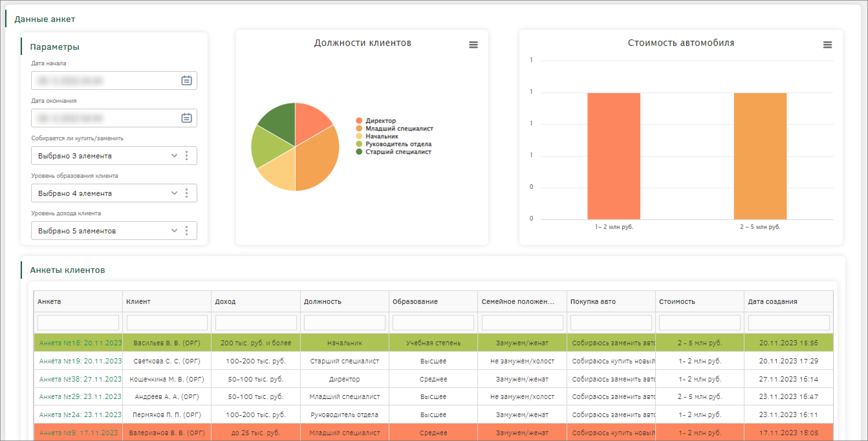
Task: Open calendar picker for Дата окончания
Action: click(186, 118)
